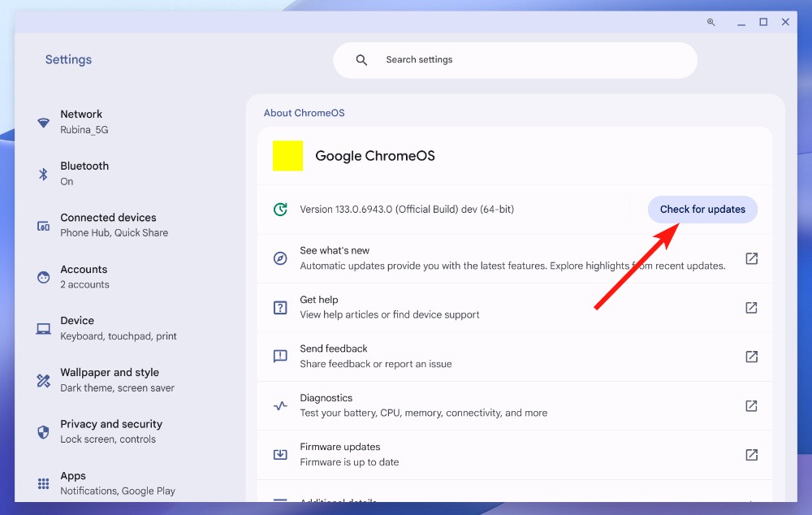Viewport: 812px width, 515px height.
Task: Select the Network Wi-Fi icon in the sidebar
Action: [x=43, y=122]
